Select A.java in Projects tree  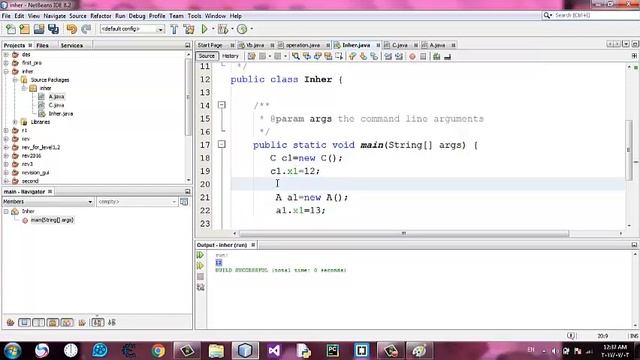point(56,97)
